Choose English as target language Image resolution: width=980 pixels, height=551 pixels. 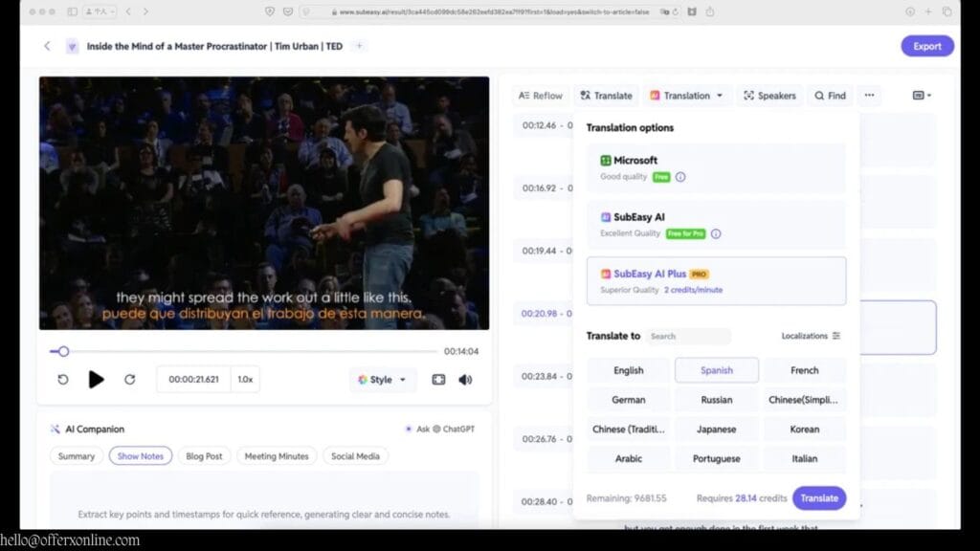point(628,370)
